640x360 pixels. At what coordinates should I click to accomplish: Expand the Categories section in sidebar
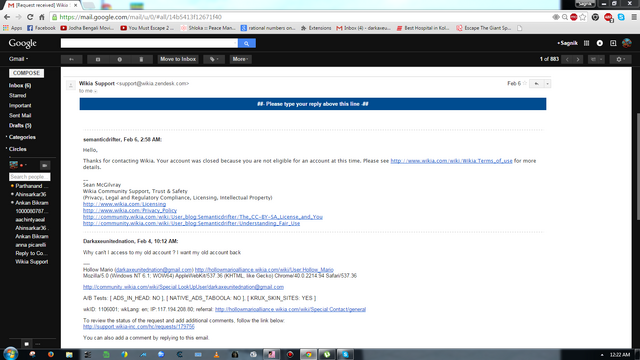coord(22,137)
